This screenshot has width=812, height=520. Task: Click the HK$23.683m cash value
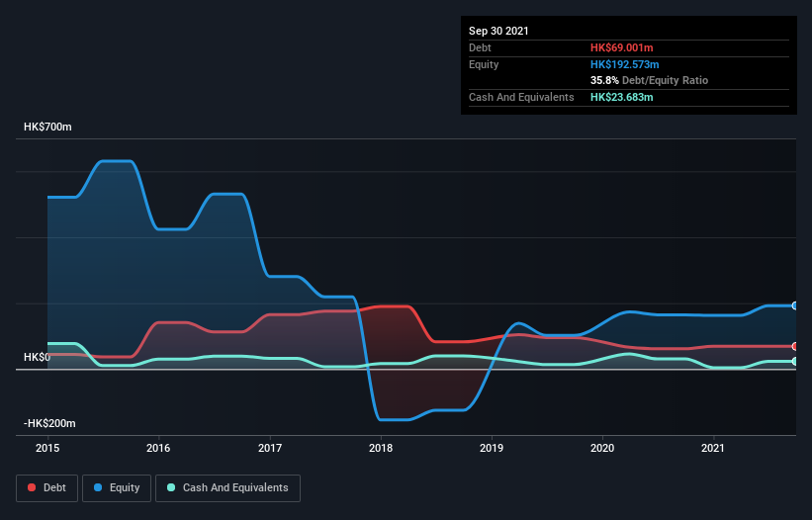coord(622,97)
